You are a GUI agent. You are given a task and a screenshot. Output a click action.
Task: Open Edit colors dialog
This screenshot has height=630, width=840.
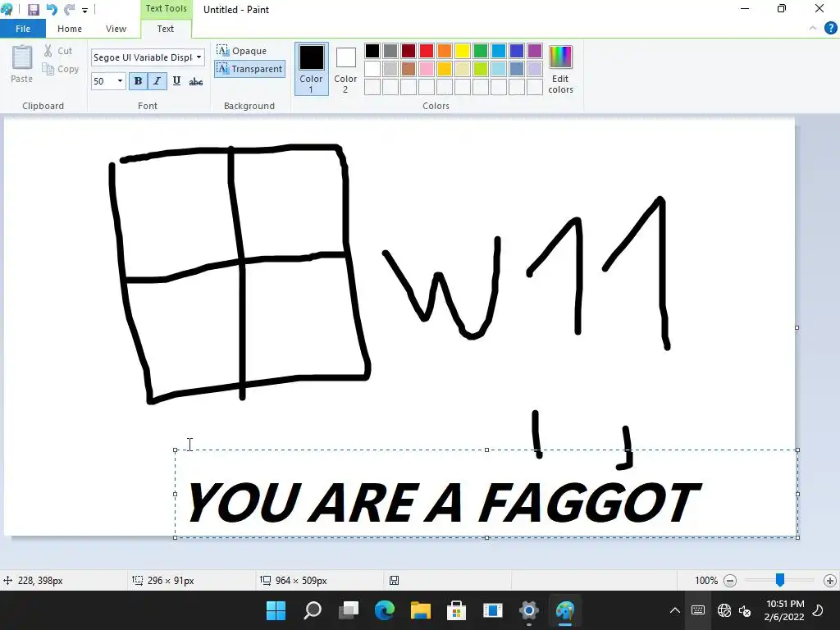[560, 69]
